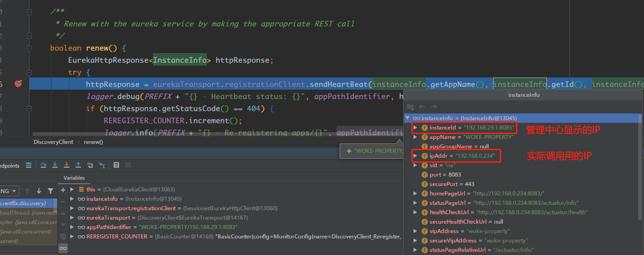Toggle fold marker at boolean renew() line
Viewport: 644px width, 255px height.
coord(29,48)
